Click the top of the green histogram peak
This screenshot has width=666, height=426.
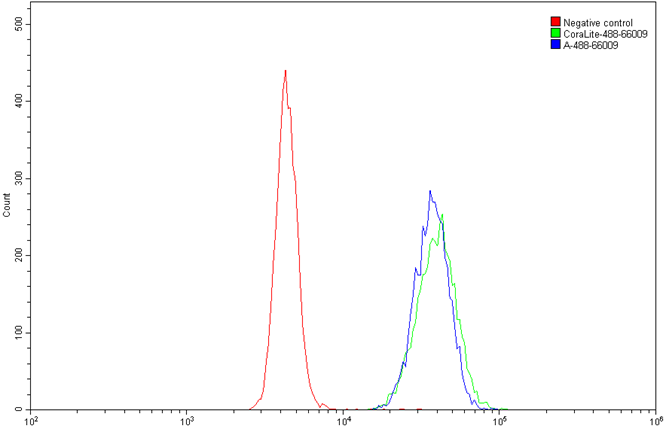(x=442, y=214)
